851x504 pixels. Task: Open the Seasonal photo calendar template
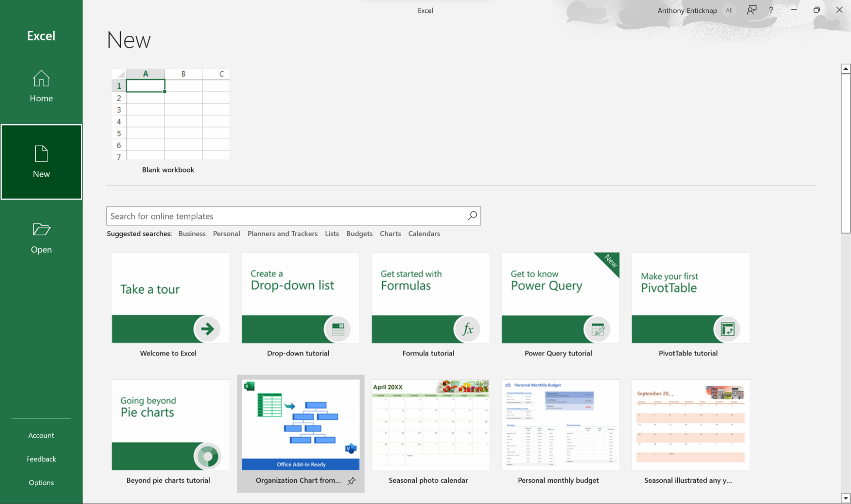tap(430, 425)
